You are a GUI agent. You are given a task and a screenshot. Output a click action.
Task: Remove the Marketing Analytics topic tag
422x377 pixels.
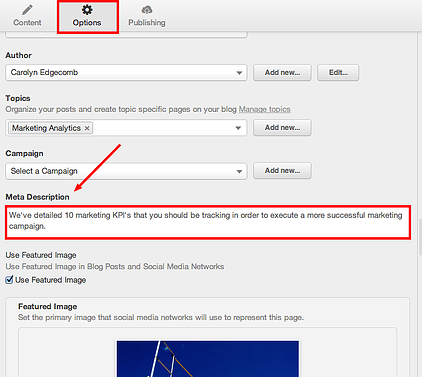[x=87, y=128]
